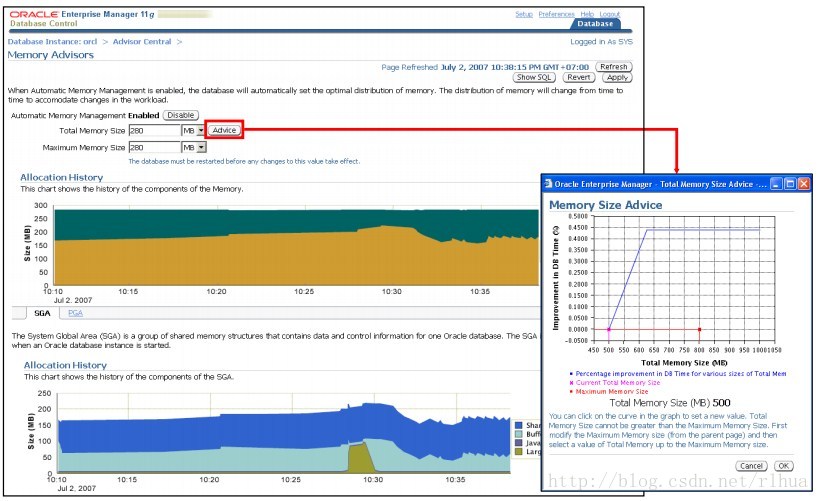The image size is (819, 501).
Task: Open the Total Memory Size unit dropdown
Action: click(194, 131)
